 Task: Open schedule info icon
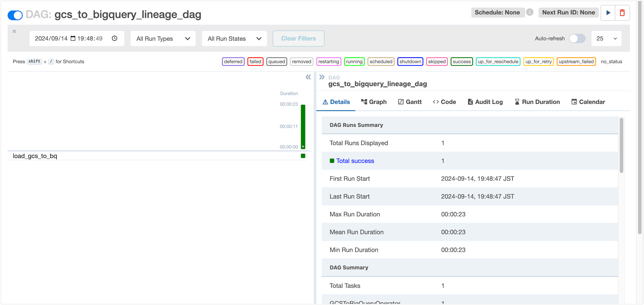point(530,12)
